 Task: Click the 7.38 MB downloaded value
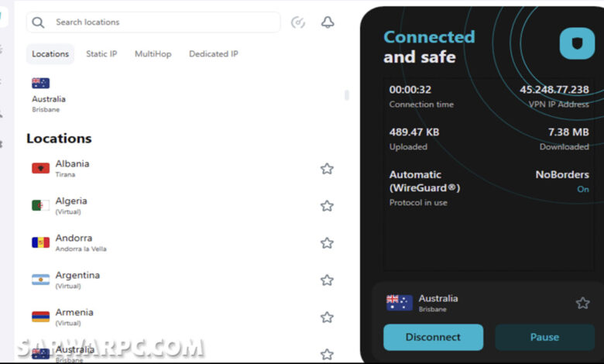[x=568, y=132]
